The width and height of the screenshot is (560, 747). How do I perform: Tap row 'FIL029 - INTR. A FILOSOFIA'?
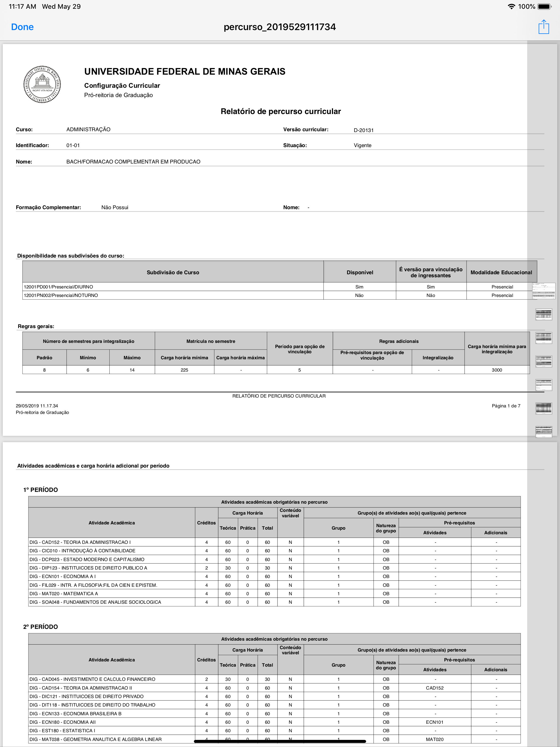pos(274,585)
